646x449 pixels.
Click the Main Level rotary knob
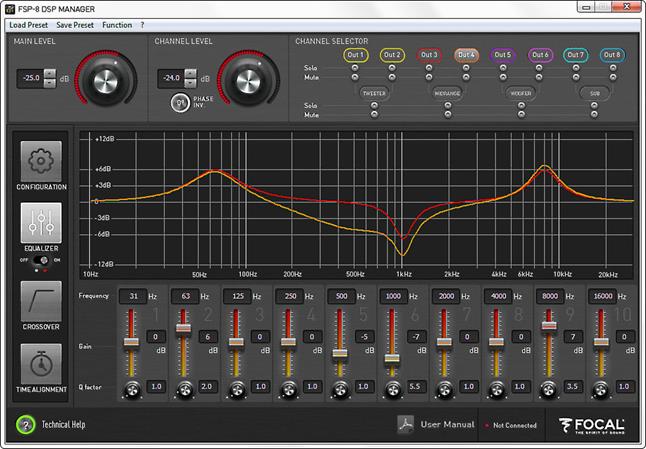coord(105,81)
